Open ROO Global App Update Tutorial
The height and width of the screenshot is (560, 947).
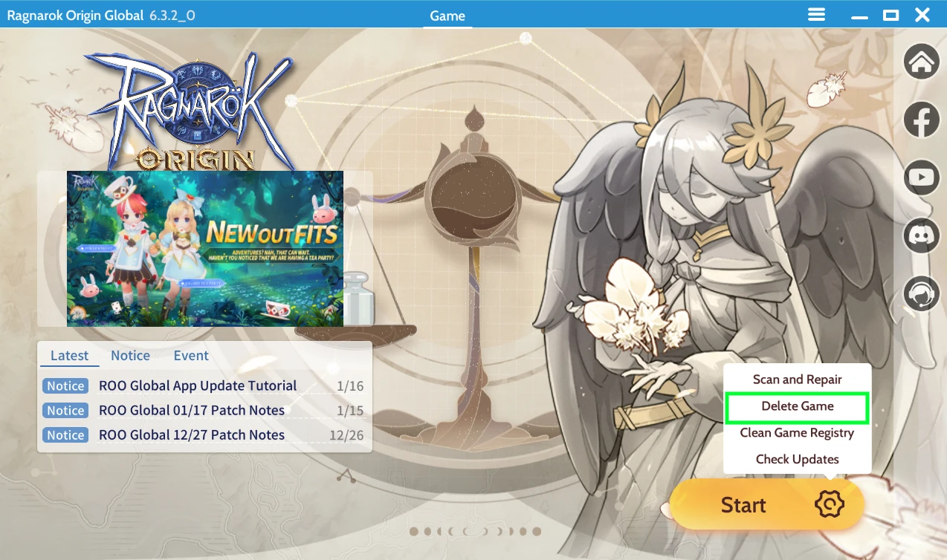point(198,385)
